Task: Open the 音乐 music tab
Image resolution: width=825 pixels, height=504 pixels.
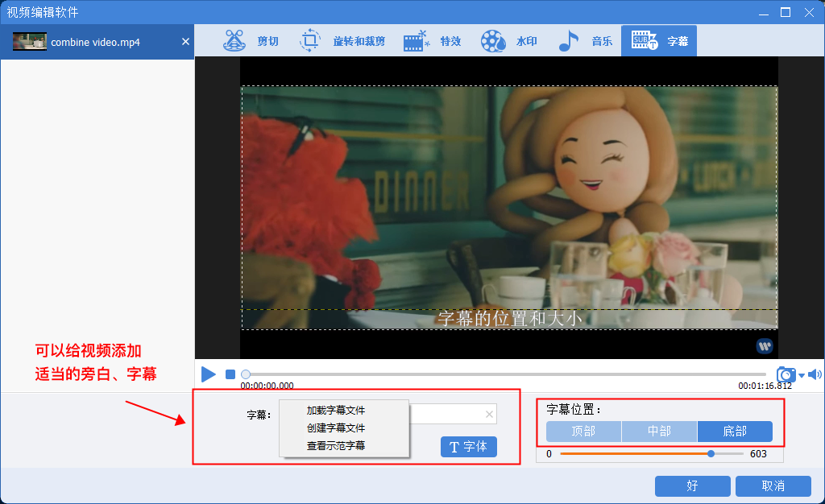Action: coord(585,41)
